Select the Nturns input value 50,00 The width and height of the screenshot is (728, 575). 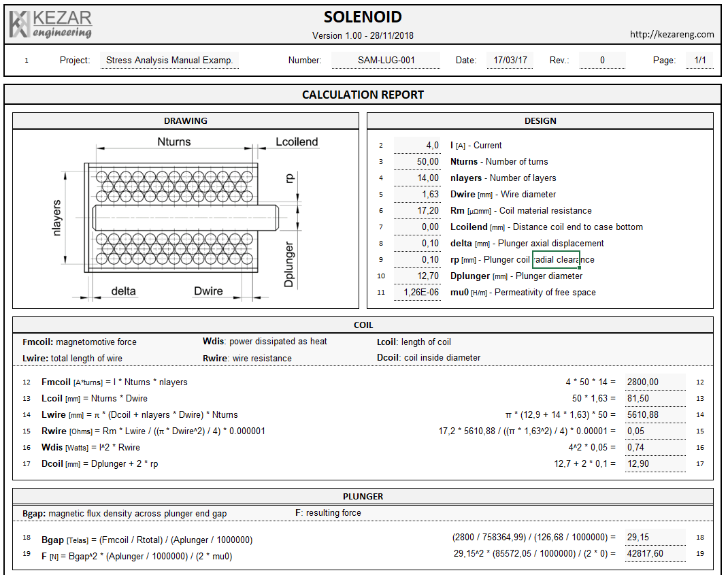418,162
